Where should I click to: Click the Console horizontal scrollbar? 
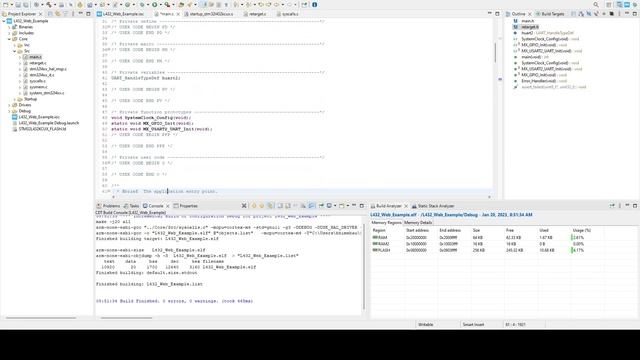tap(127, 317)
